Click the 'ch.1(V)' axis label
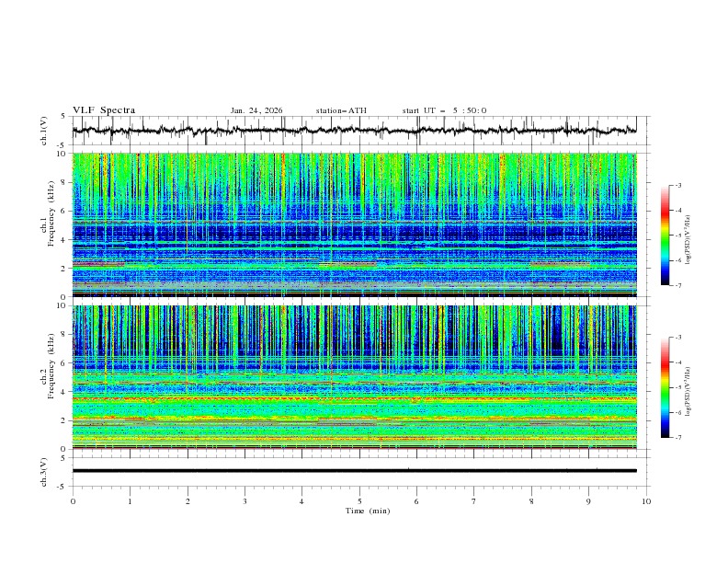 [x=44, y=131]
